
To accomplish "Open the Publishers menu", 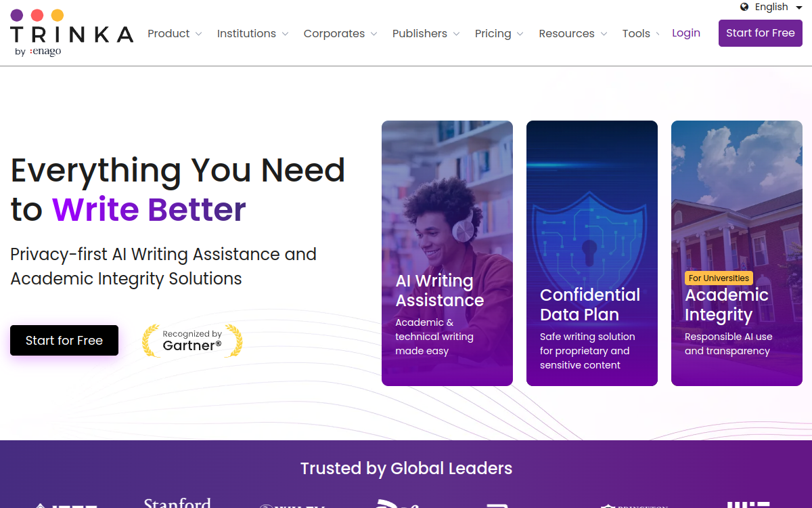I will coord(426,33).
